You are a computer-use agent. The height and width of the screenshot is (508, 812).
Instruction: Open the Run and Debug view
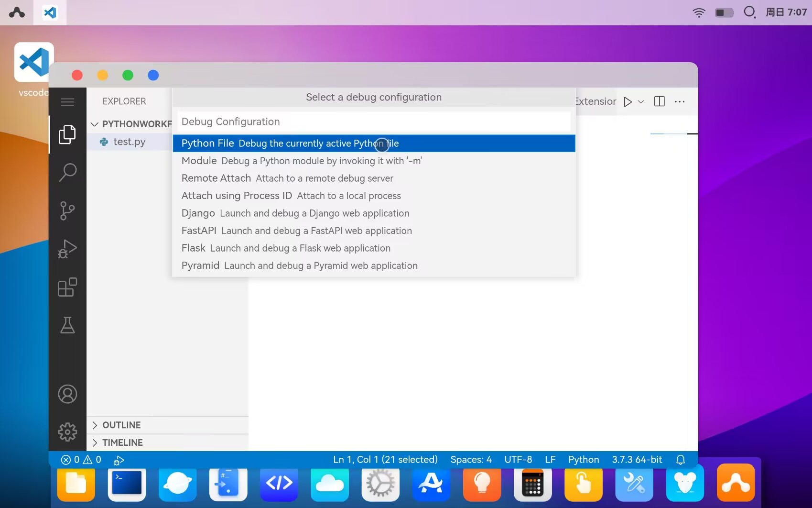67,249
